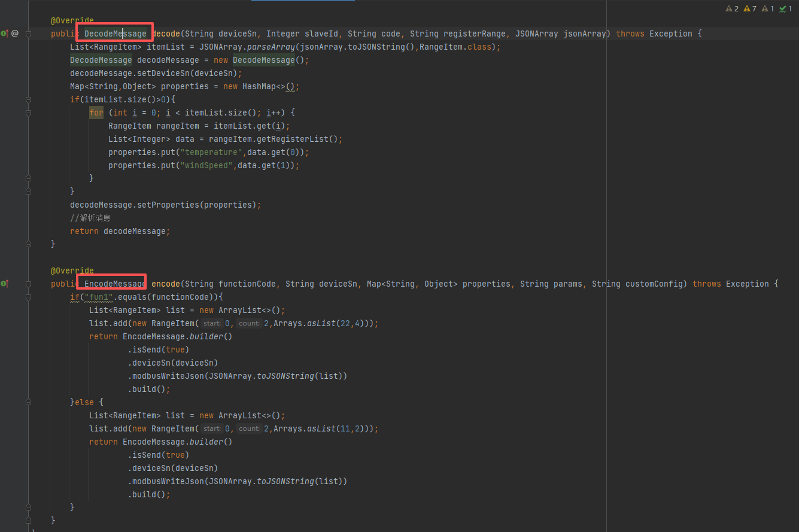The height and width of the screenshot is (532, 799).
Task: Click the @ gutter icon on decode line
Action: [x=15, y=34]
